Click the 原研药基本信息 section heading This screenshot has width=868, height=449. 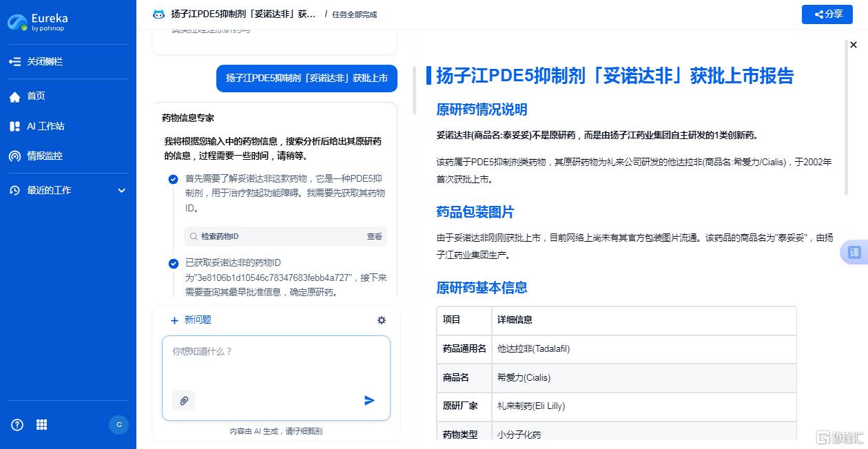point(482,287)
